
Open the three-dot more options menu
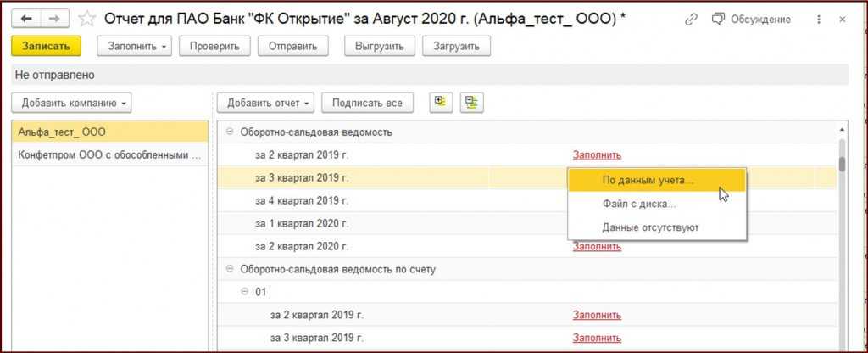point(819,20)
